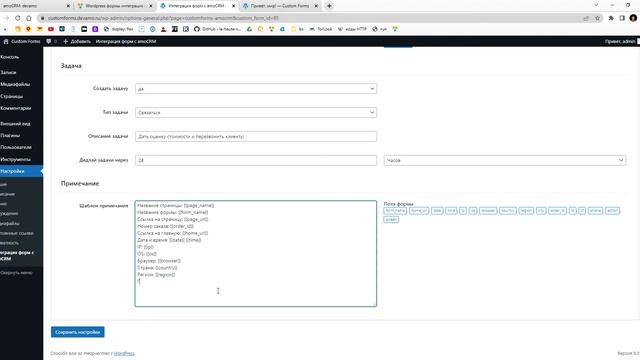Insert 'form_name' form field tag
640x360 pixels.
click(395, 211)
